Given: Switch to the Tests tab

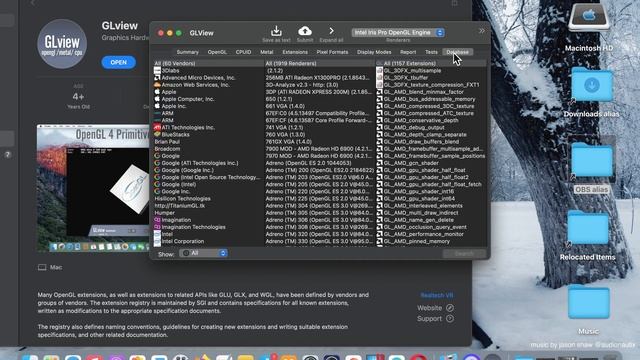Looking at the screenshot, I should (431, 52).
